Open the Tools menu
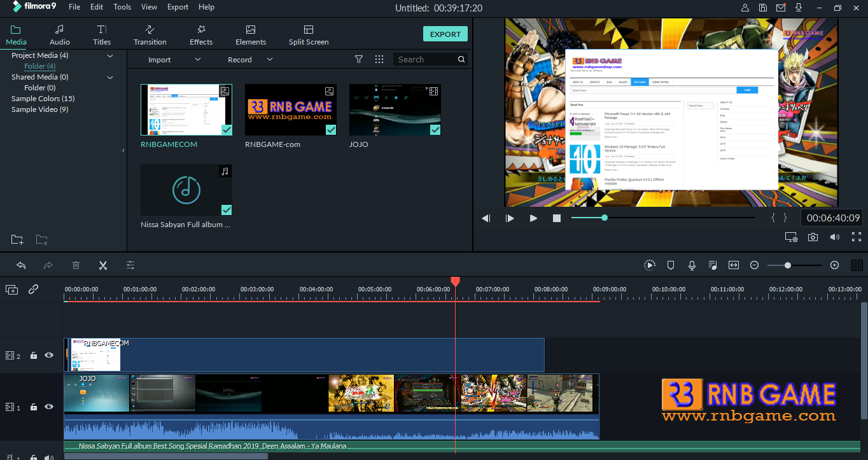The height and width of the screenshot is (460, 868). pyautogui.click(x=122, y=7)
